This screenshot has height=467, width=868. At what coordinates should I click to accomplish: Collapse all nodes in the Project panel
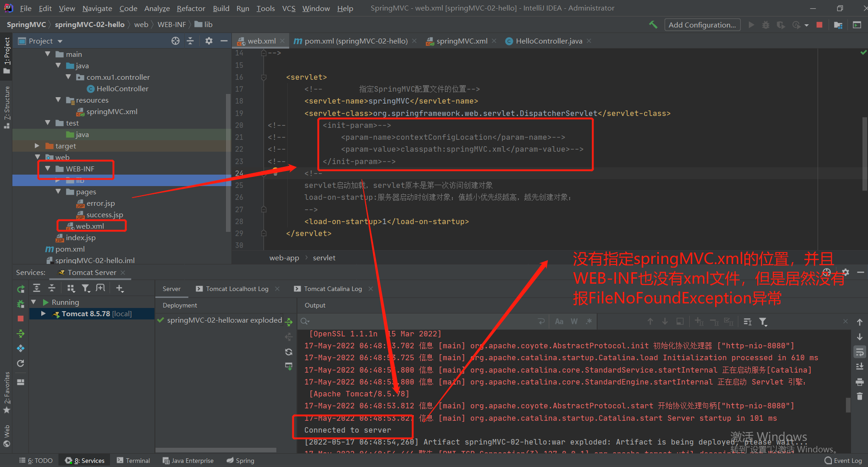pyautogui.click(x=190, y=41)
